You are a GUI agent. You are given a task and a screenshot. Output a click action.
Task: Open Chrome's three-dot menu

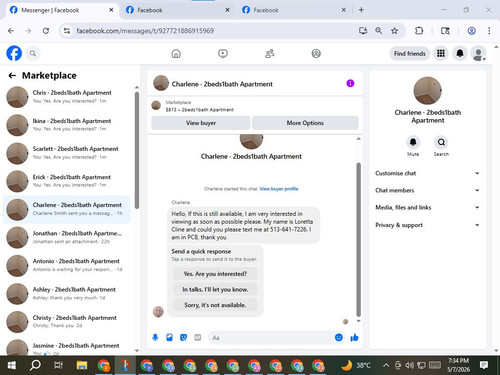489,31
